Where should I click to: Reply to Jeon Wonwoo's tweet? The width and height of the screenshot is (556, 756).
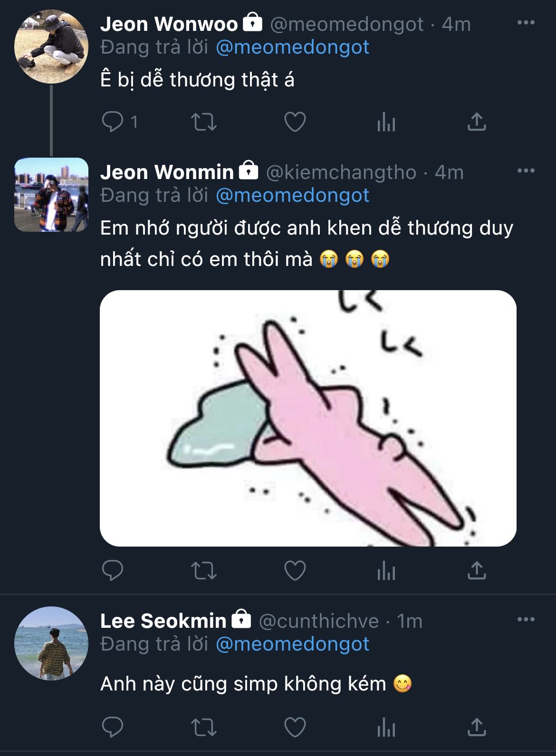(113, 122)
